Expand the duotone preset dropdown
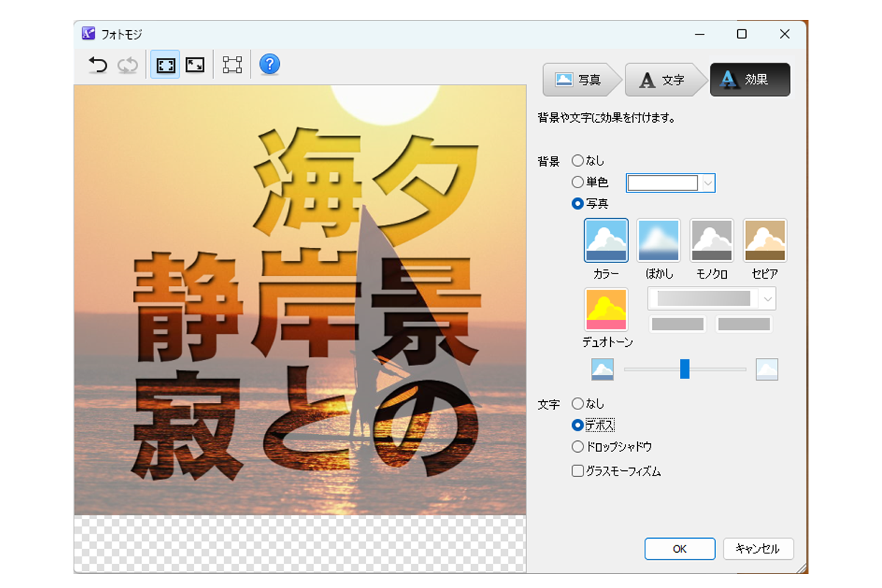This screenshot has height=588, width=882. [768, 298]
